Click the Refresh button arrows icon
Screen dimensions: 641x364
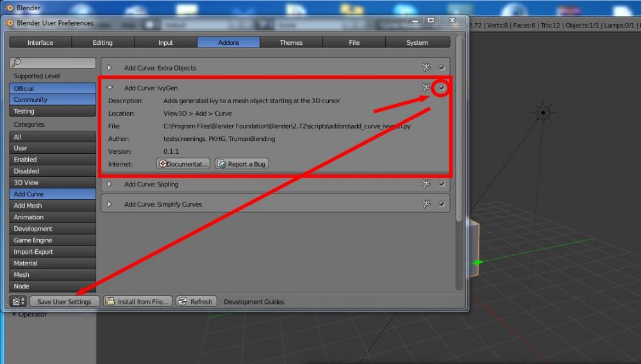point(183,301)
